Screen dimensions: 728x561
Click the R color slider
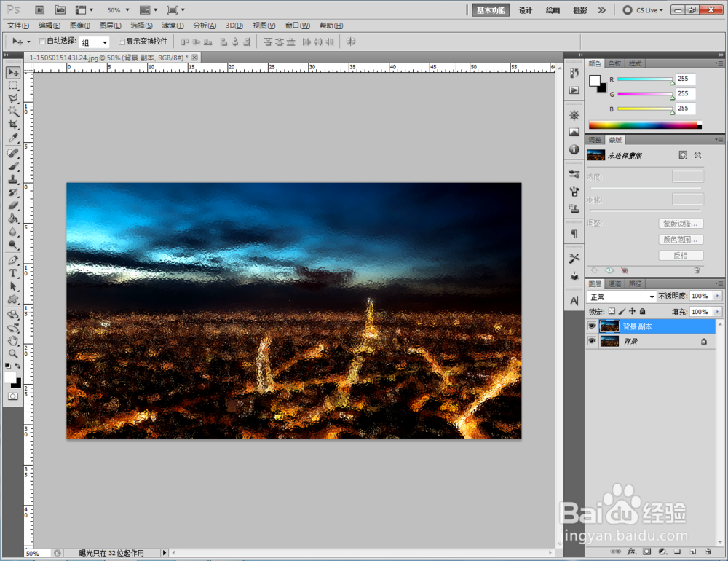click(645, 79)
